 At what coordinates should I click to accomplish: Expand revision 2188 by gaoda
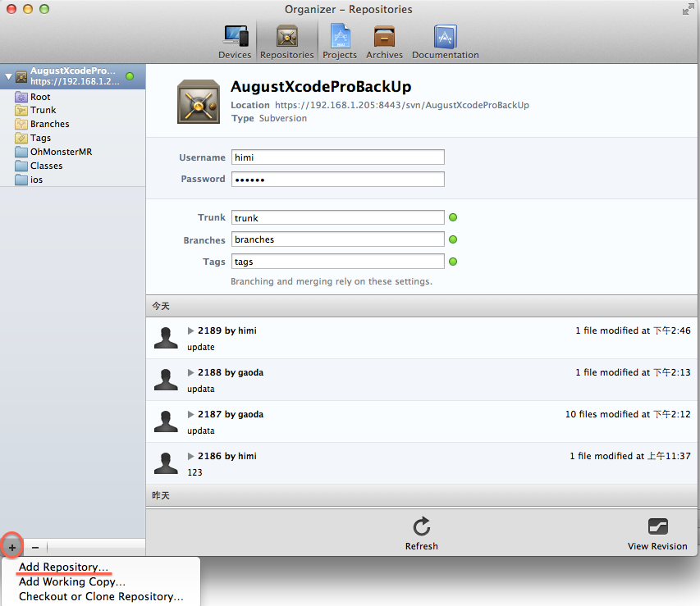191,372
